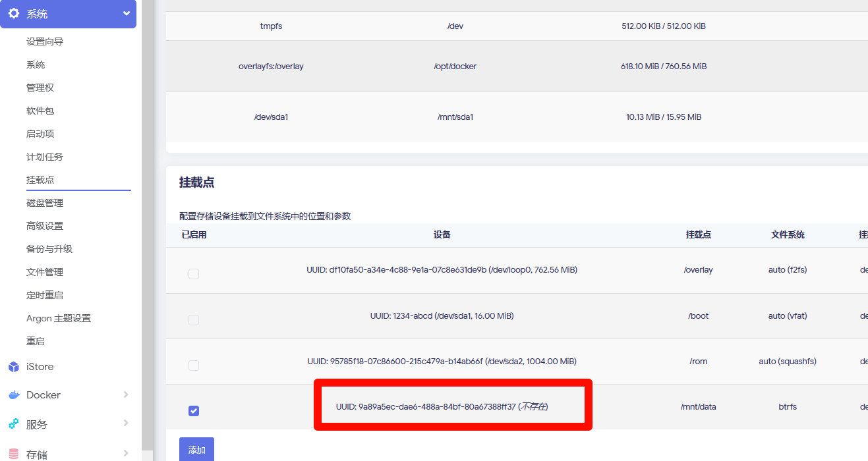This screenshot has width=868, height=461.
Task: Open 系统 submenu item
Action: pos(36,65)
